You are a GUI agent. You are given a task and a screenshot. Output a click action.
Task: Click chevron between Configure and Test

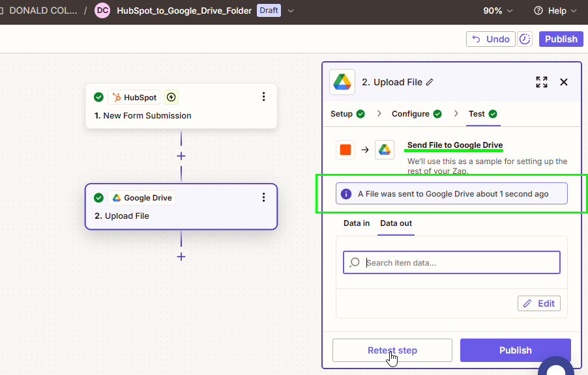point(456,113)
